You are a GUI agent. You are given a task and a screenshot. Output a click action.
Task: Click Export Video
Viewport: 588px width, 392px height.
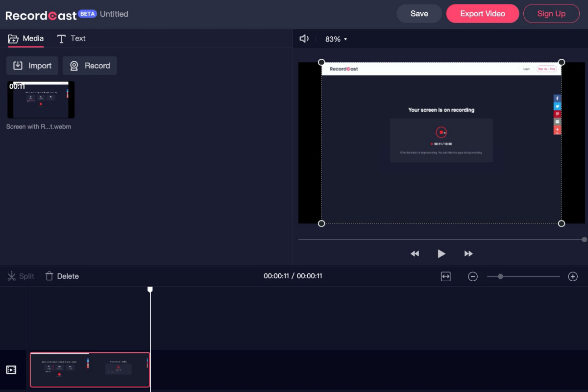click(483, 14)
